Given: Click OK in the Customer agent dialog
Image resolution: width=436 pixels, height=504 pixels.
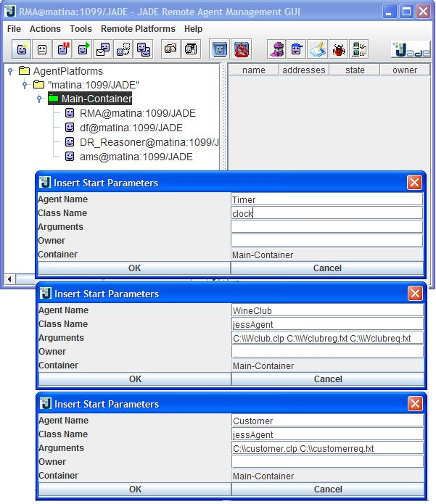Looking at the screenshot, I should point(135,489).
